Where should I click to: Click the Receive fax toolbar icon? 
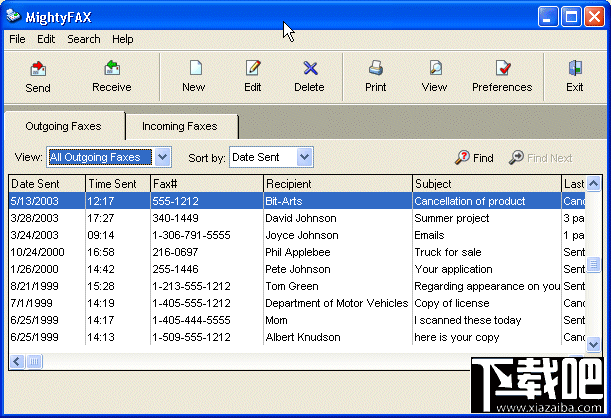(112, 68)
